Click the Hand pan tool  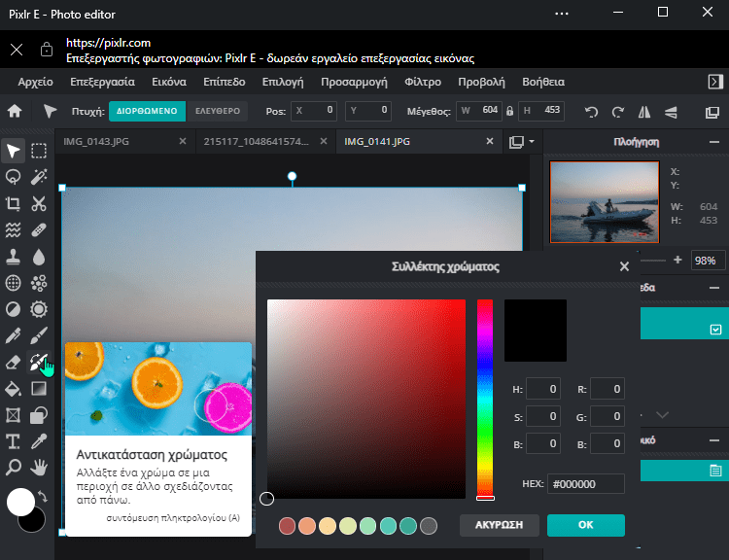pos(39,468)
